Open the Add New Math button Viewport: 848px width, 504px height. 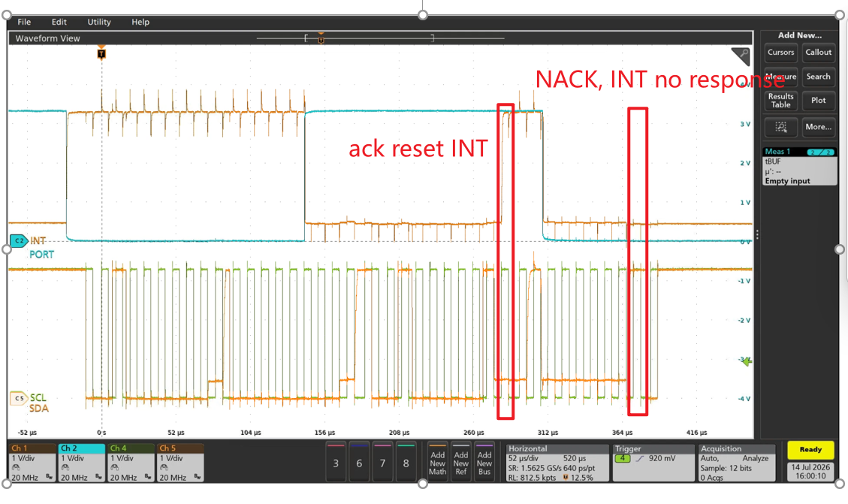click(x=438, y=463)
